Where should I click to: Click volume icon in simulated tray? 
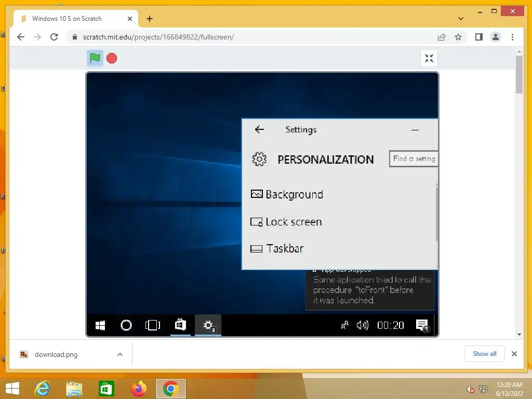362,325
